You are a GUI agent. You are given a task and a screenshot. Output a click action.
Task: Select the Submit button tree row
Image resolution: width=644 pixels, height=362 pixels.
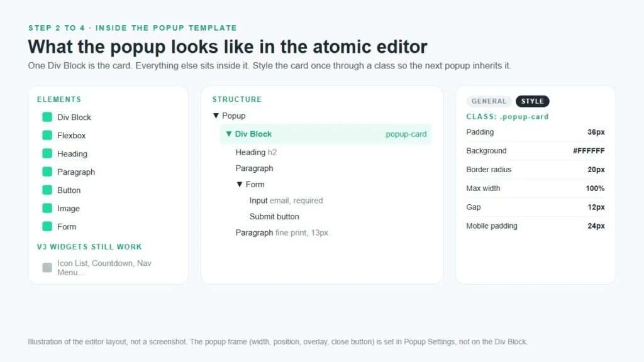point(274,216)
